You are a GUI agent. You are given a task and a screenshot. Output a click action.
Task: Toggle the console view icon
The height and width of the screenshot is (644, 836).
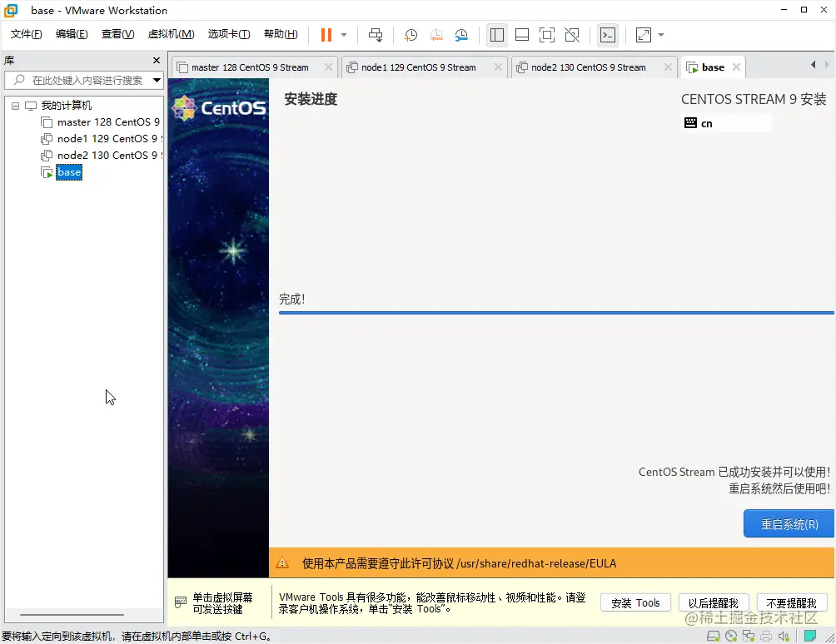point(608,35)
